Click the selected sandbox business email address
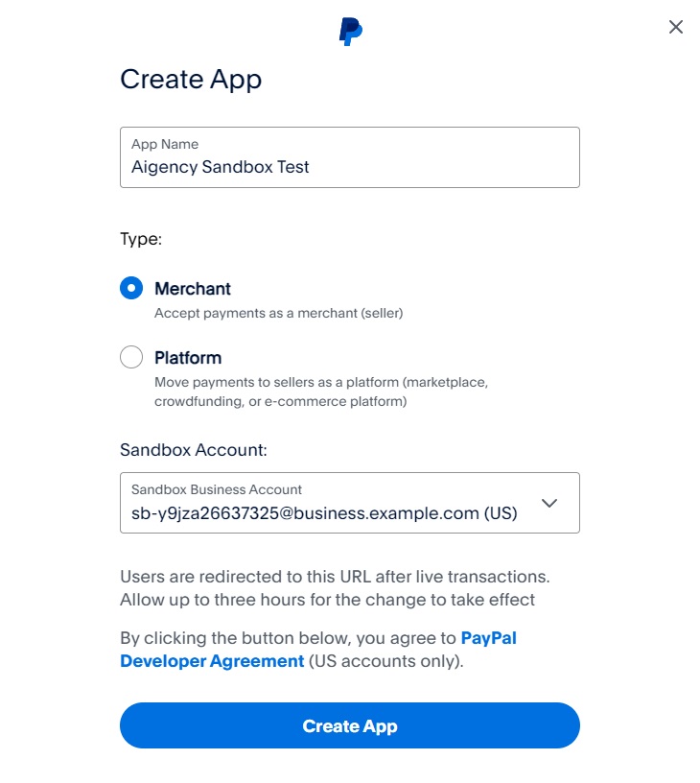This screenshot has width=700, height=783. (x=324, y=513)
